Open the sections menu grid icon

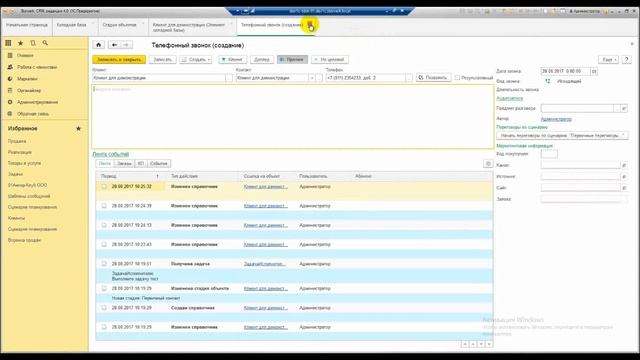tap(8, 43)
